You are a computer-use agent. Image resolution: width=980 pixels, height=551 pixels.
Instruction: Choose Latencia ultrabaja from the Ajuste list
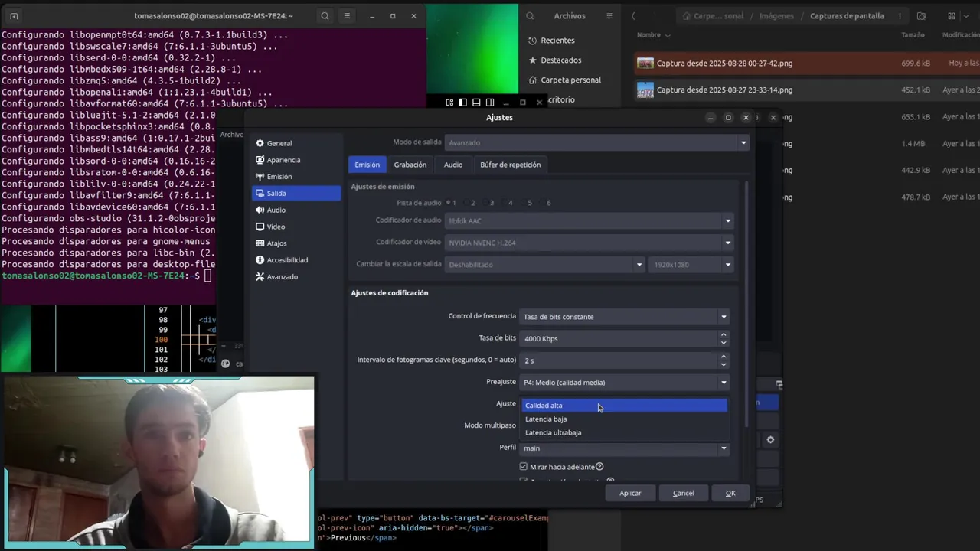[x=624, y=433]
